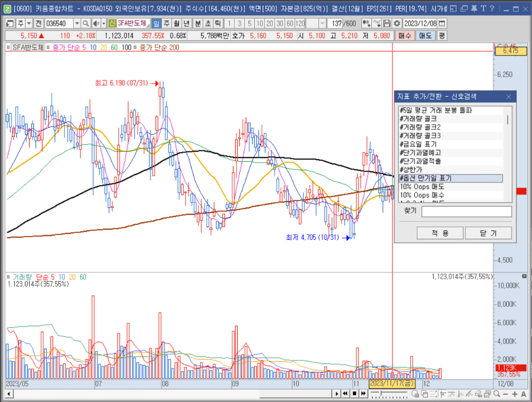Open the stock code 036540 dropdown arrow

point(77,23)
